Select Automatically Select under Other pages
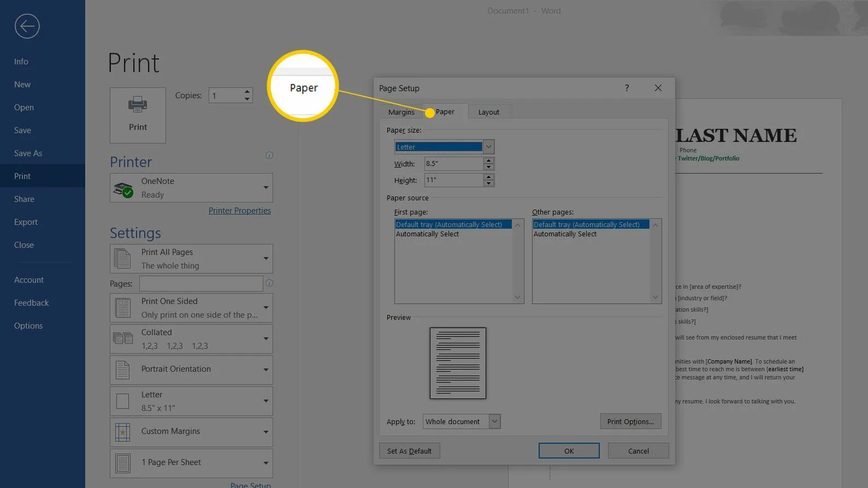This screenshot has width=868, height=488. pos(565,234)
